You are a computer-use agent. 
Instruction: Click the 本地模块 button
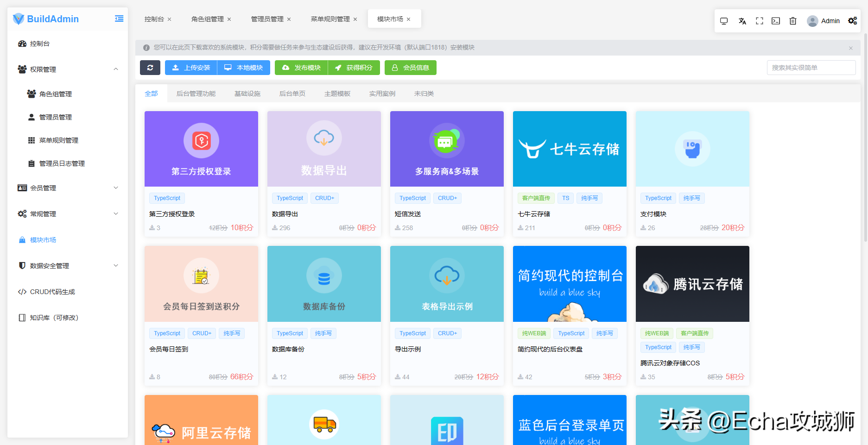(244, 68)
